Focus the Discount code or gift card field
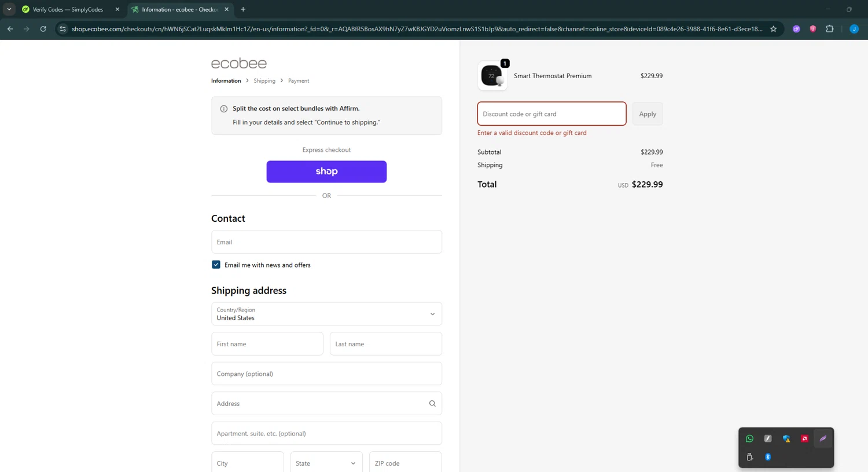 click(551, 114)
